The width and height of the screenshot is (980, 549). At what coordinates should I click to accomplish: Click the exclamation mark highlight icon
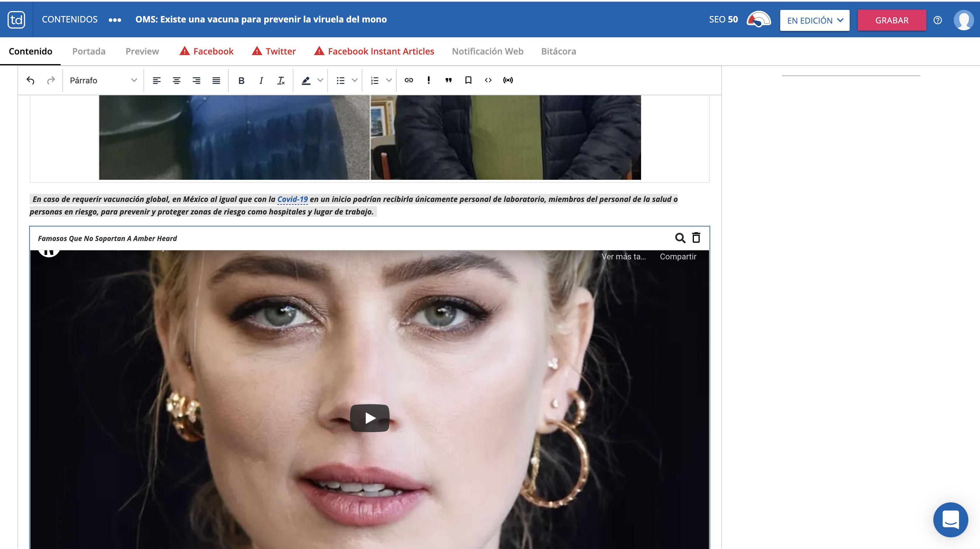click(429, 80)
